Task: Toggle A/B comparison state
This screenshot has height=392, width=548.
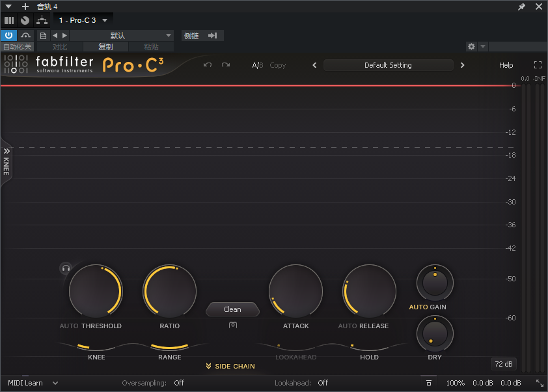Action: coord(258,65)
